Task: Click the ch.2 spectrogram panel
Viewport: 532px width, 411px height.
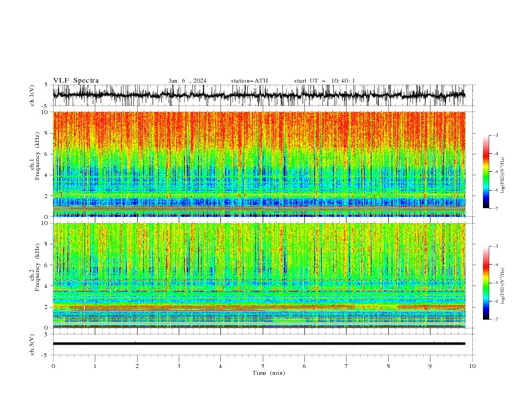Action: tap(259, 275)
